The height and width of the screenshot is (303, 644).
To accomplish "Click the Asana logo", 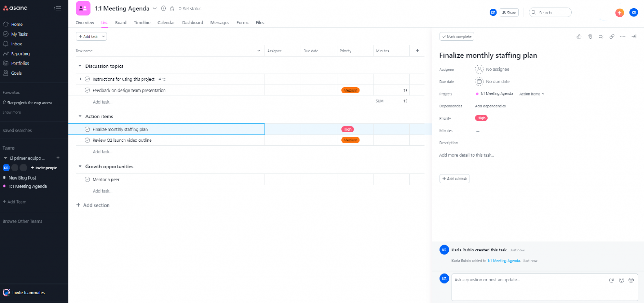I will coord(15,8).
